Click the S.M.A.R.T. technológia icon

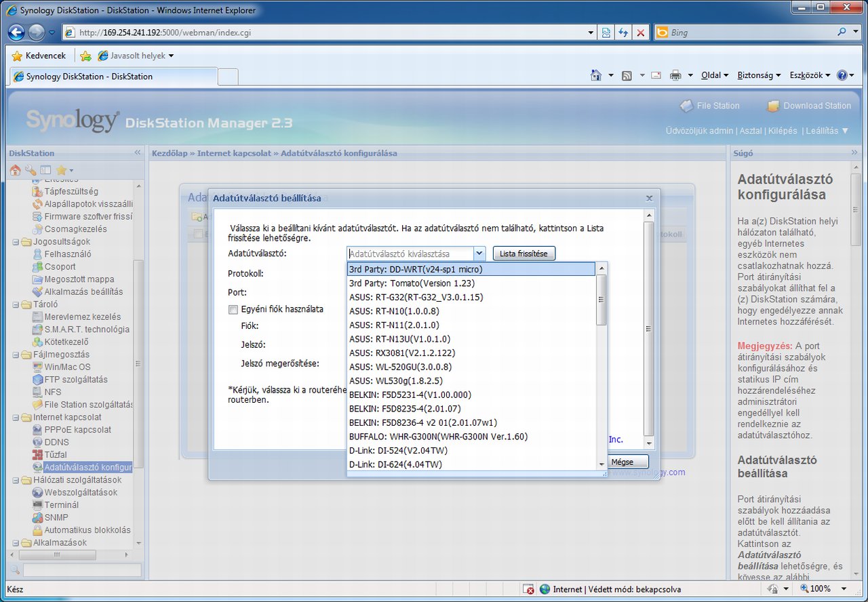point(39,329)
